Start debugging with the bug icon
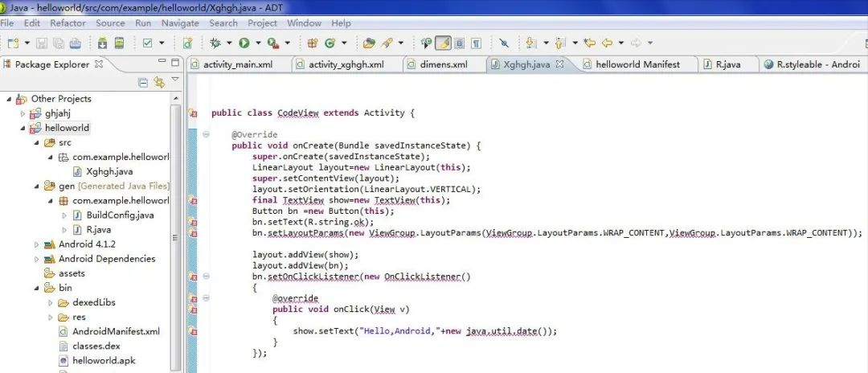868x373 pixels. [215, 43]
